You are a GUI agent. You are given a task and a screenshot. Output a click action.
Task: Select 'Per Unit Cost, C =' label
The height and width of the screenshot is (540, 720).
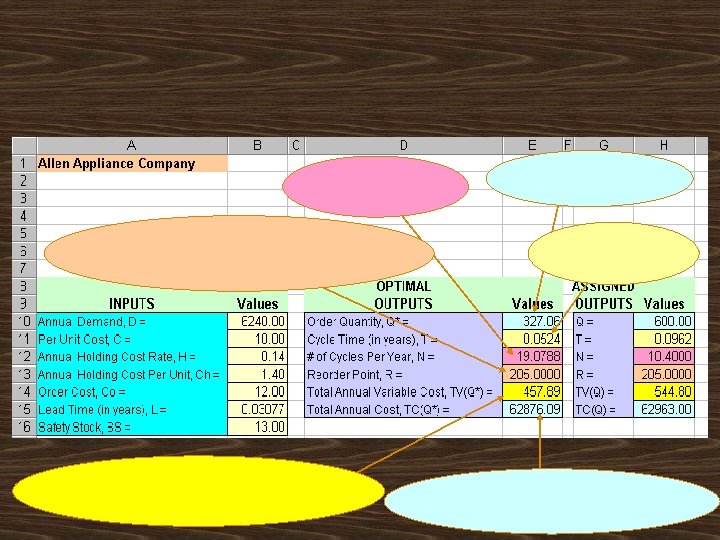tap(132, 339)
